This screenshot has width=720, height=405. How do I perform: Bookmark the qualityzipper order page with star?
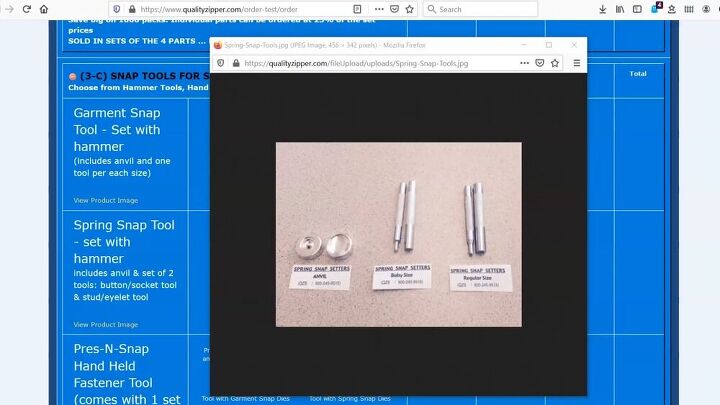tap(410, 9)
